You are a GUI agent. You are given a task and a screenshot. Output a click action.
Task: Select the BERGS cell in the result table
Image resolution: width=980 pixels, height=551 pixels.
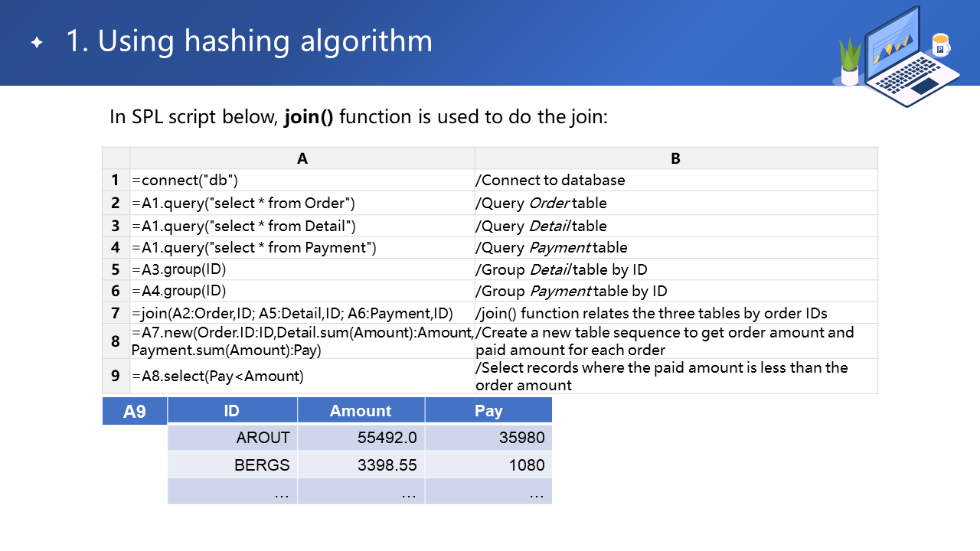232,465
